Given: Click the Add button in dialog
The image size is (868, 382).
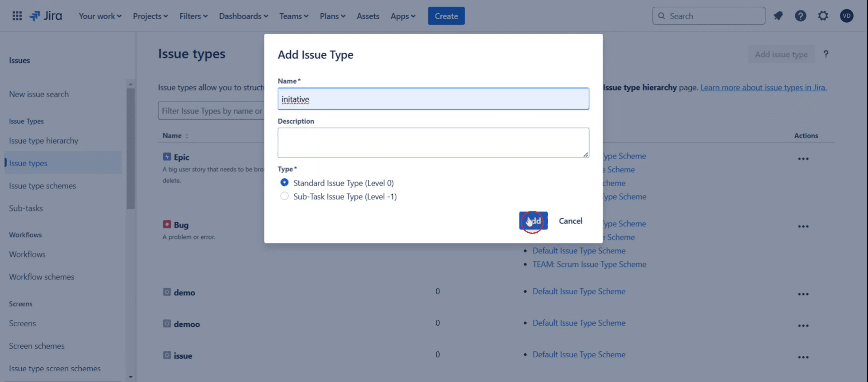Looking at the screenshot, I should 533,221.
